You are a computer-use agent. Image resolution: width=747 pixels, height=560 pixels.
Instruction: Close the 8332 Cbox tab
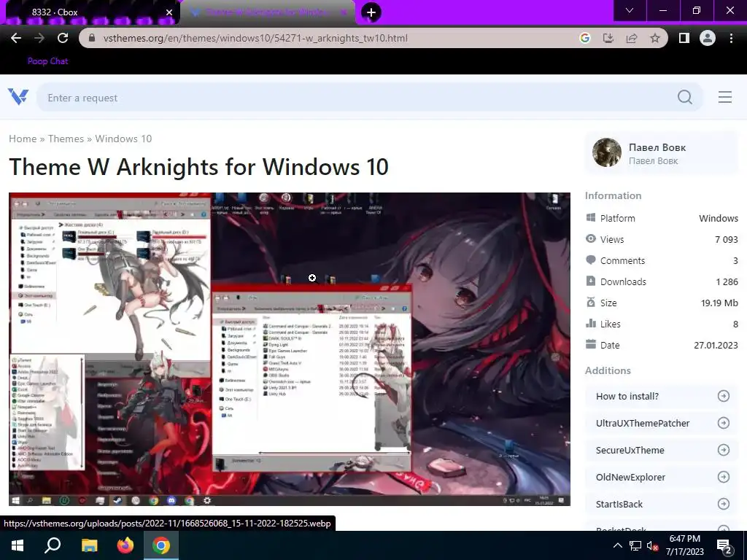(x=169, y=12)
